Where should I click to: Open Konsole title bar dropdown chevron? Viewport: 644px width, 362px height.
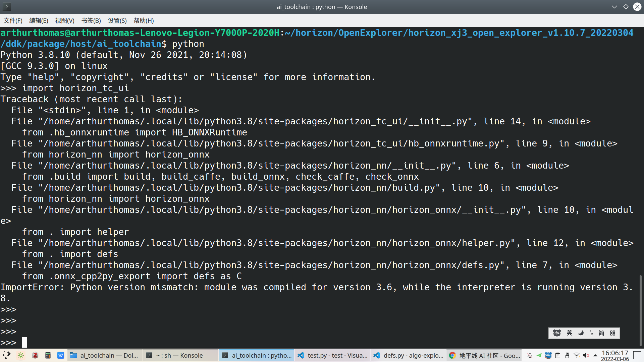614,7
